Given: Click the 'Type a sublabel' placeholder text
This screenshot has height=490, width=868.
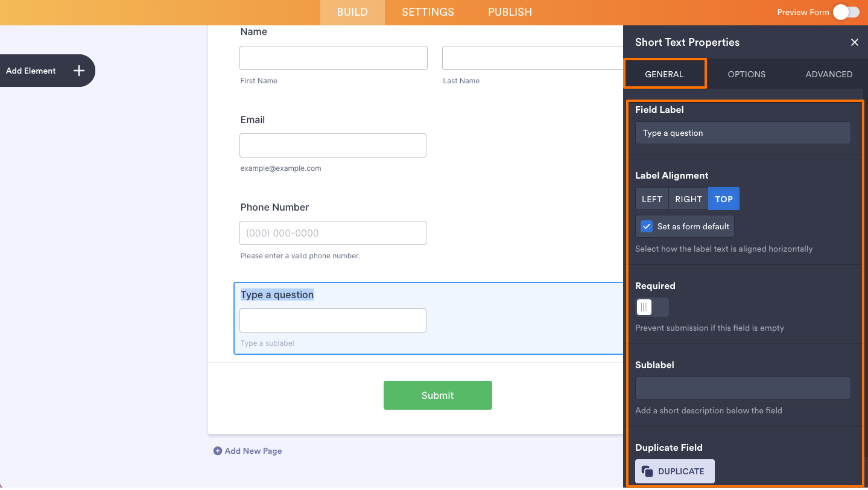Looking at the screenshot, I should click(267, 343).
